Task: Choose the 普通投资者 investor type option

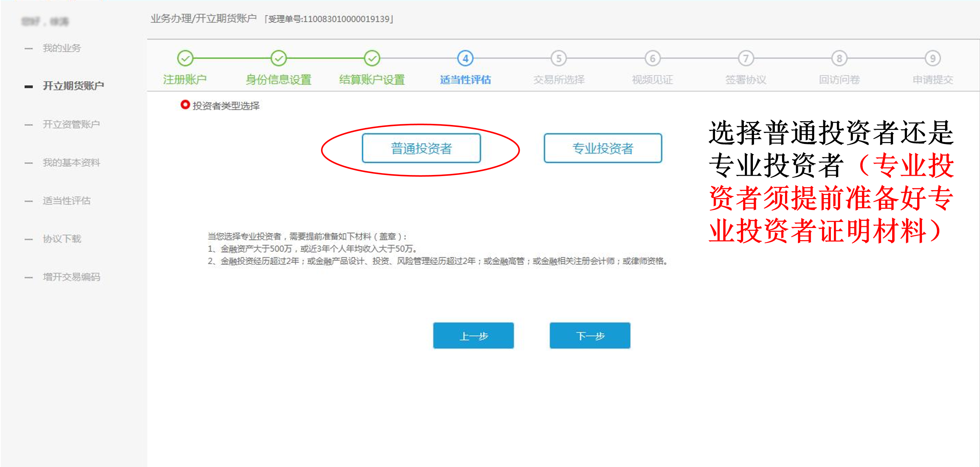Action: [421, 148]
